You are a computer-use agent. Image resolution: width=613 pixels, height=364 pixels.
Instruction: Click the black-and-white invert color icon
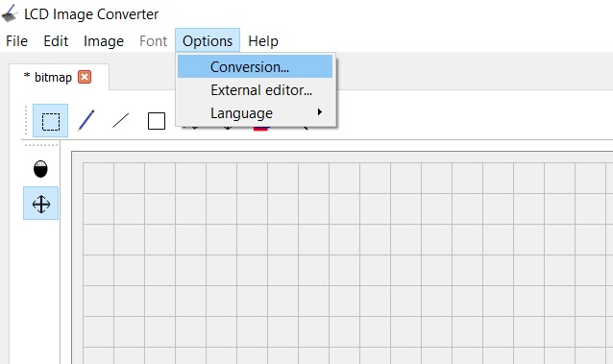pos(40,169)
